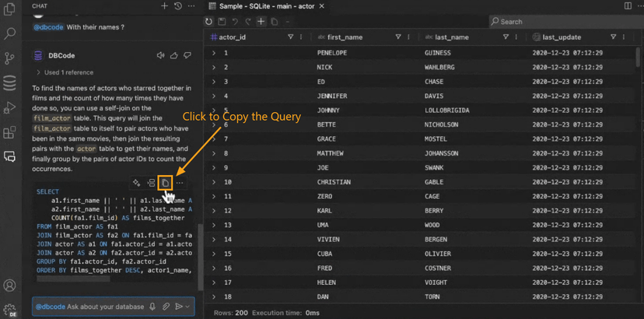Open the chat panel more actions menu
Viewport: 644px width, 319px height.
[x=191, y=5]
